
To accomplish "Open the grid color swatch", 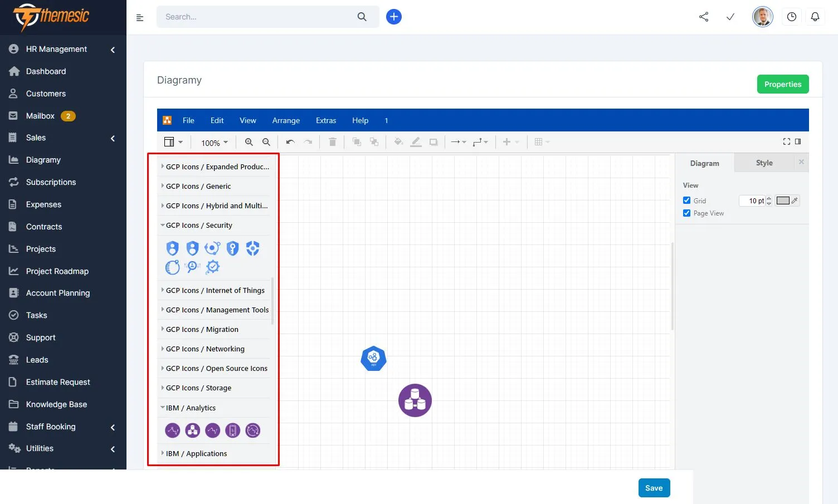I will click(x=783, y=200).
